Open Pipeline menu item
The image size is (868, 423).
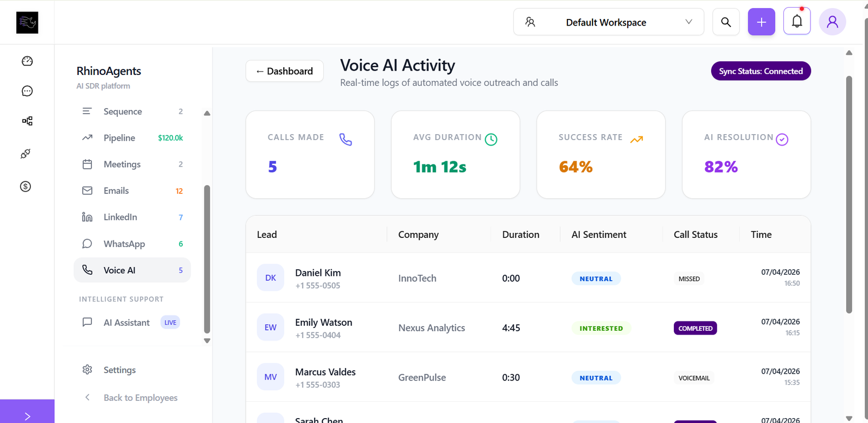point(132,138)
